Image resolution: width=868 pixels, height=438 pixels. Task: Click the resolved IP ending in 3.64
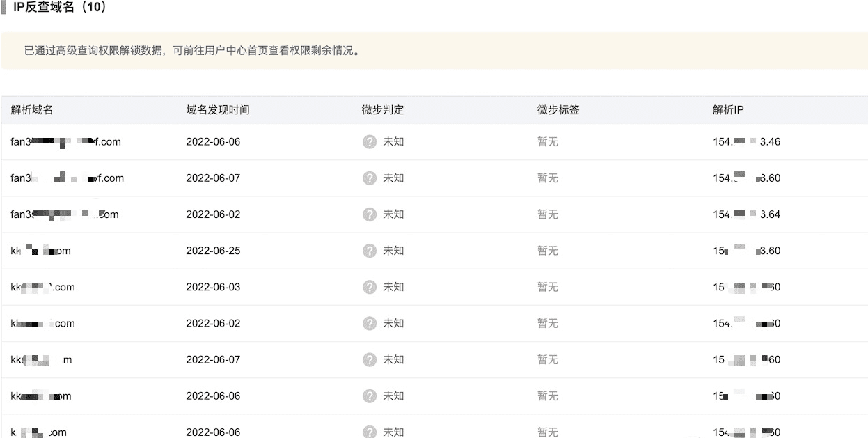pyautogui.click(x=746, y=214)
